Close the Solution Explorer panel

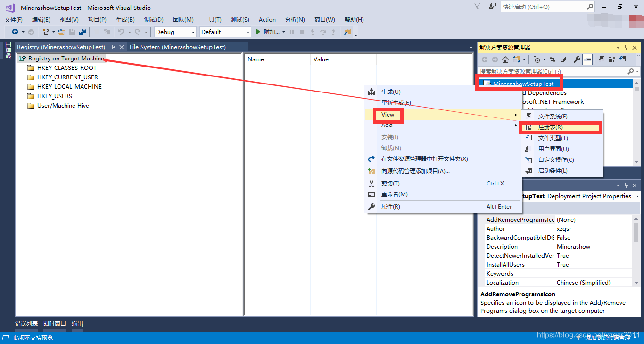(x=635, y=48)
